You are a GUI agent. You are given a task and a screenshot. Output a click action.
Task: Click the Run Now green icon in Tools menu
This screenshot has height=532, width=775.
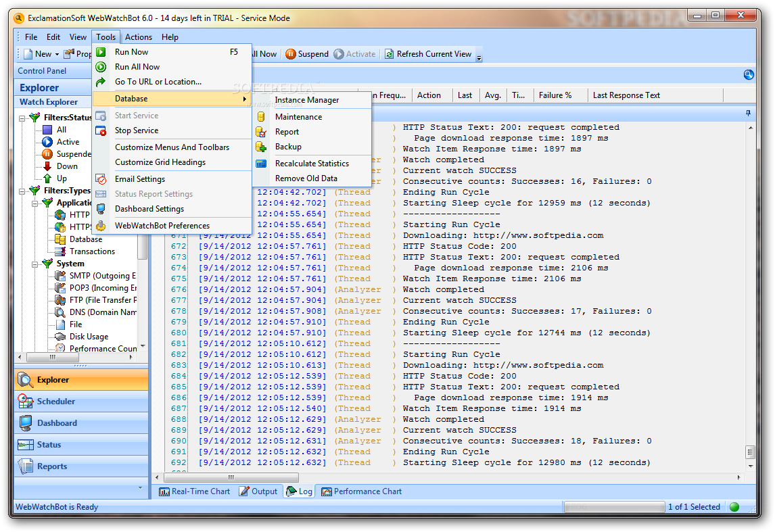(x=101, y=52)
